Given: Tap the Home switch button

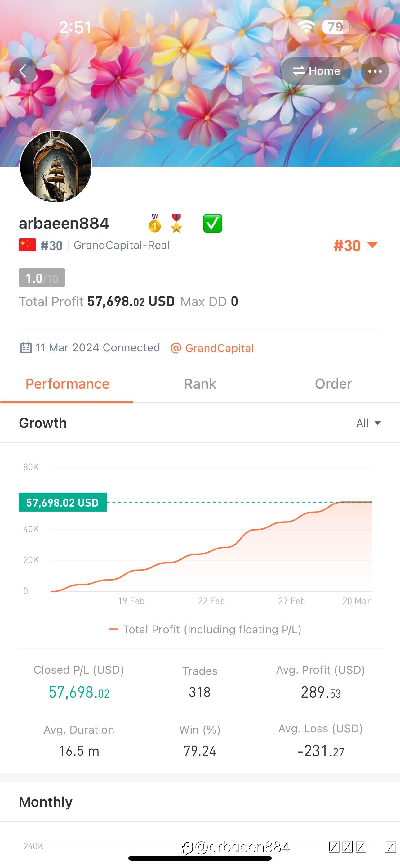Looking at the screenshot, I should (x=316, y=71).
